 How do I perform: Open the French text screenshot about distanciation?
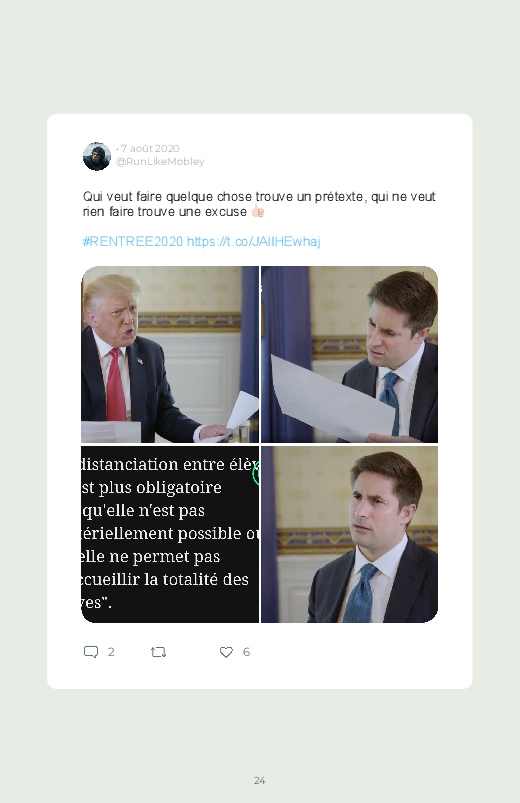click(170, 535)
